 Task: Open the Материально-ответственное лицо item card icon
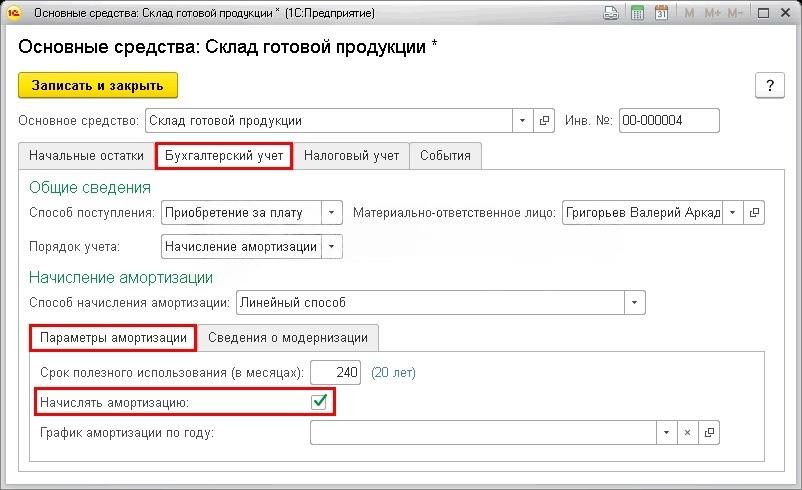(754, 212)
